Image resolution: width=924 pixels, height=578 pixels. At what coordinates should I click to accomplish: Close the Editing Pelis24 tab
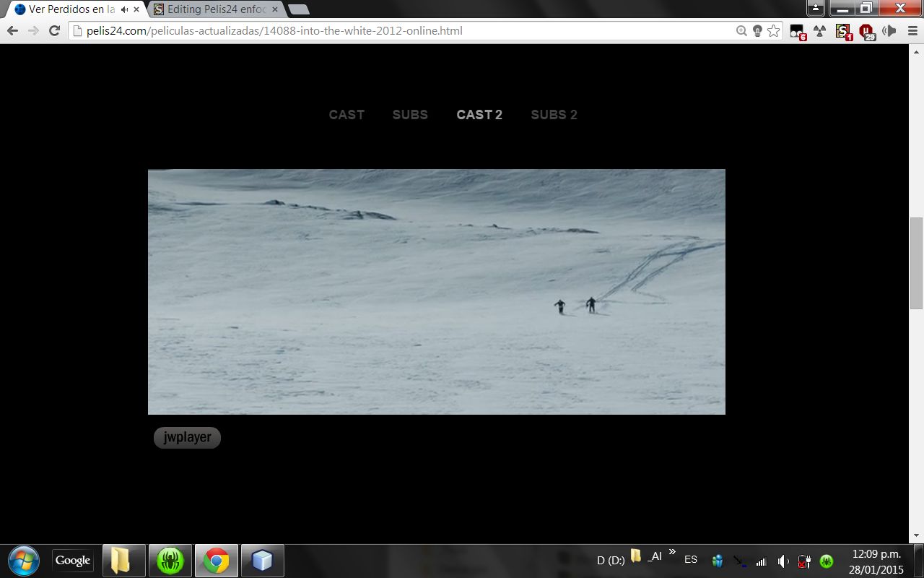pyautogui.click(x=274, y=9)
